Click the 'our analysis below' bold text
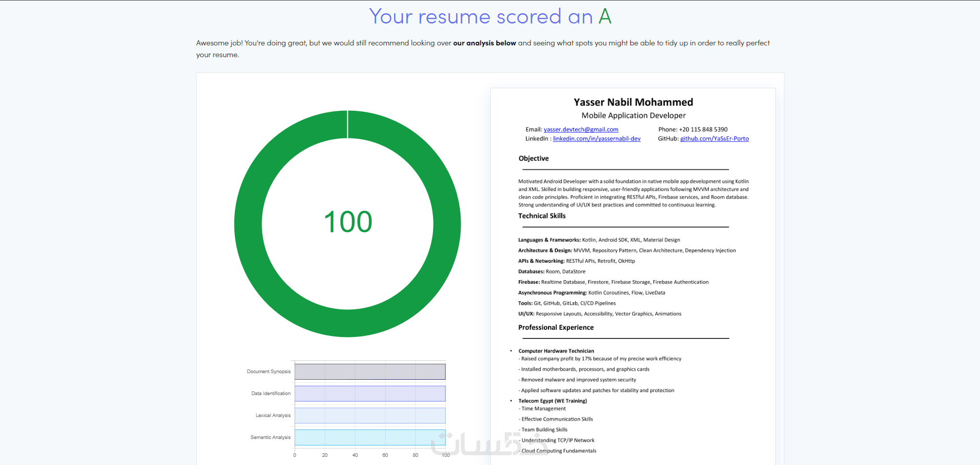Image resolution: width=980 pixels, height=465 pixels. click(x=485, y=43)
